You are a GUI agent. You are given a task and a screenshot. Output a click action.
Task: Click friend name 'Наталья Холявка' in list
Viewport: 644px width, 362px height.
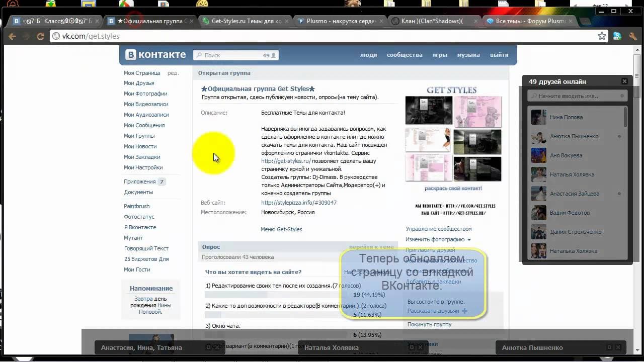point(572,174)
